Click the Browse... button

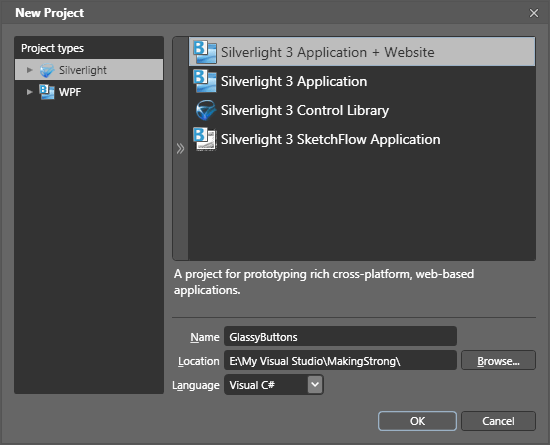pos(498,360)
